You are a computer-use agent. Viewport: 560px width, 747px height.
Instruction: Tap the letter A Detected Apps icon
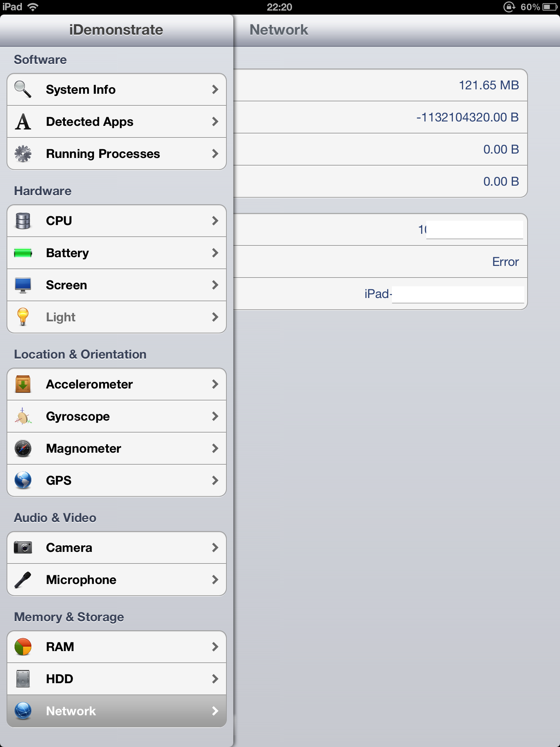pyautogui.click(x=23, y=121)
